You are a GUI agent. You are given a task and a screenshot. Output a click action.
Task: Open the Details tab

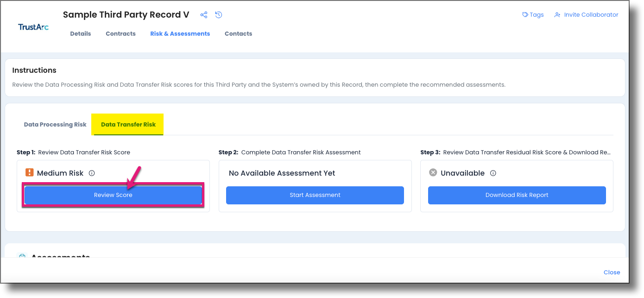pos(80,33)
